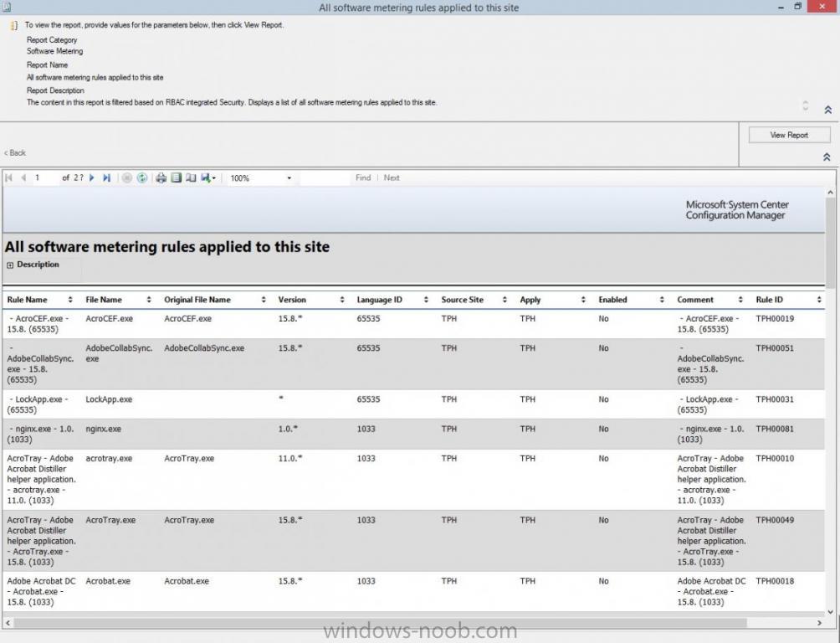
Task: Click version 11.0.* cell
Action: click(290, 459)
